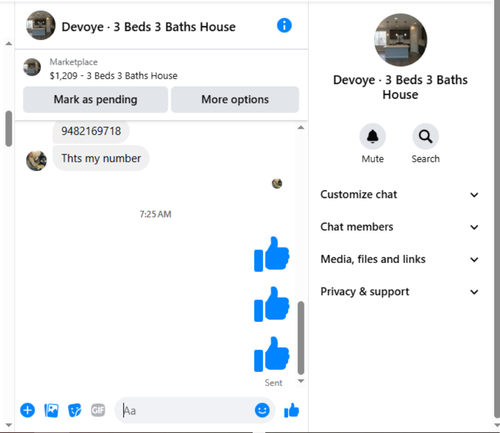This screenshot has height=433, width=500.
Task: Click the 7:25 AM timestamp
Action: (155, 214)
